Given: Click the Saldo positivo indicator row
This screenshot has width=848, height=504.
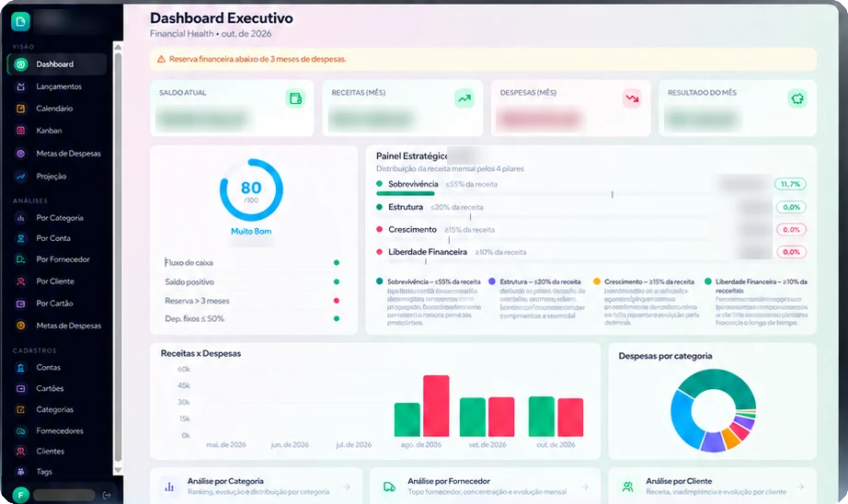Looking at the screenshot, I should pos(252,281).
